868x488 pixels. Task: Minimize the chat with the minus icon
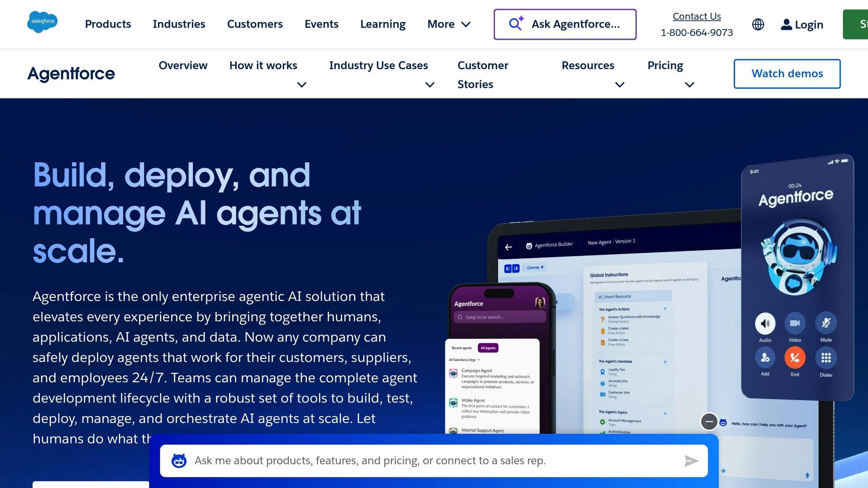pyautogui.click(x=709, y=421)
